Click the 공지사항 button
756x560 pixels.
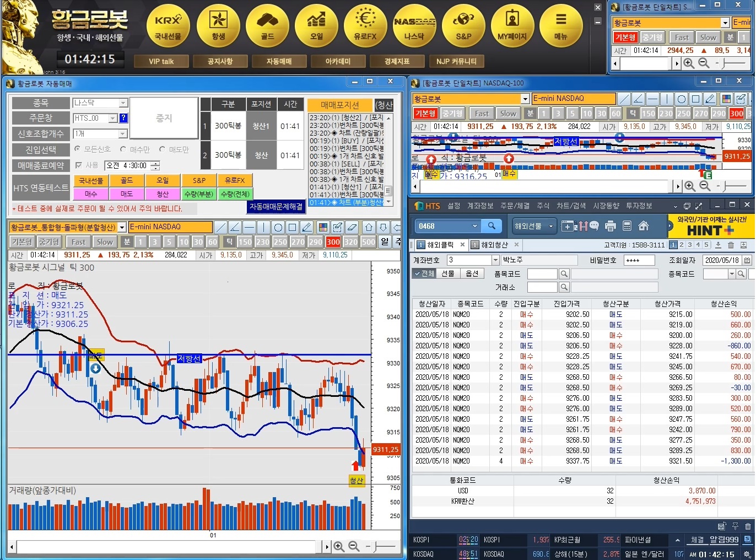tap(220, 61)
